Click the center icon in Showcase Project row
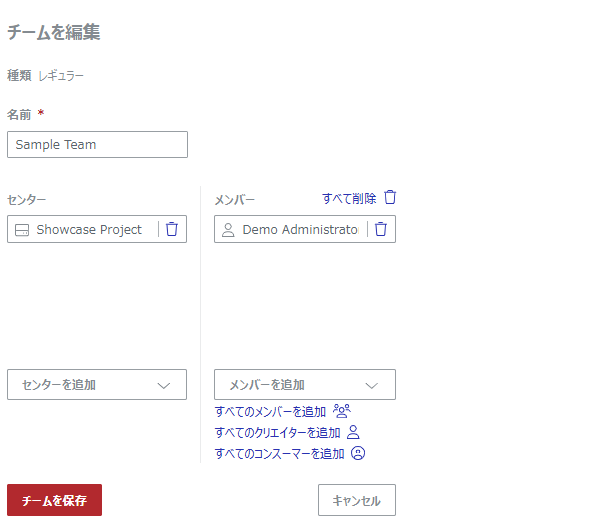Screen dimensions: 590x517 22,230
